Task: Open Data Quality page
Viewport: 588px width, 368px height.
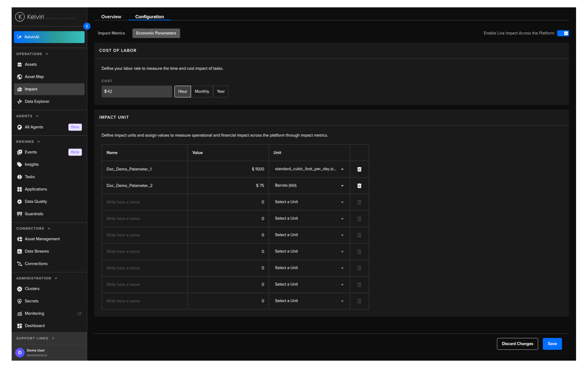Action: (49, 201)
